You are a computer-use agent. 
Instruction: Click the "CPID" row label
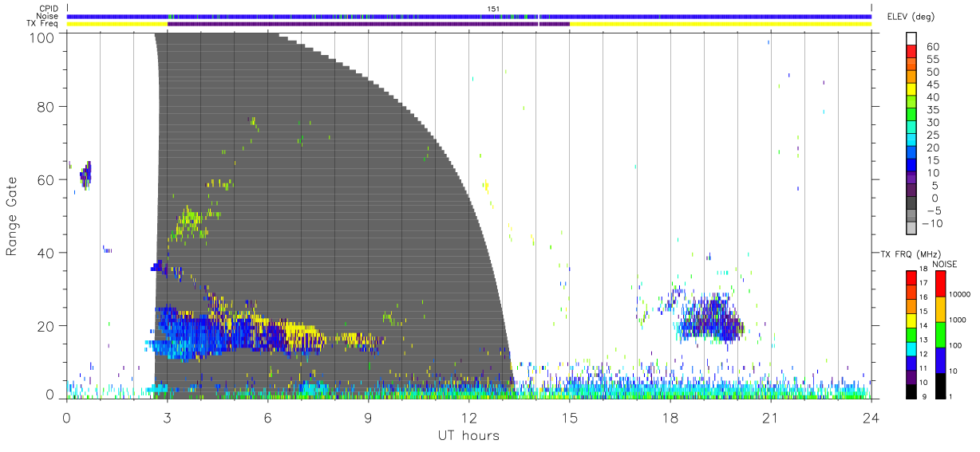click(x=49, y=9)
